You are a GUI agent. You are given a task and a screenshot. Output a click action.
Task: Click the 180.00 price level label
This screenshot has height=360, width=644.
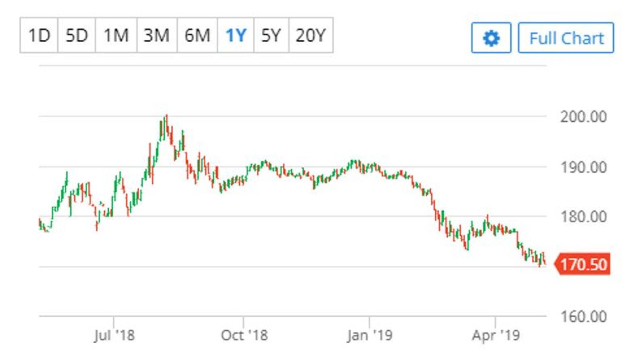(583, 217)
